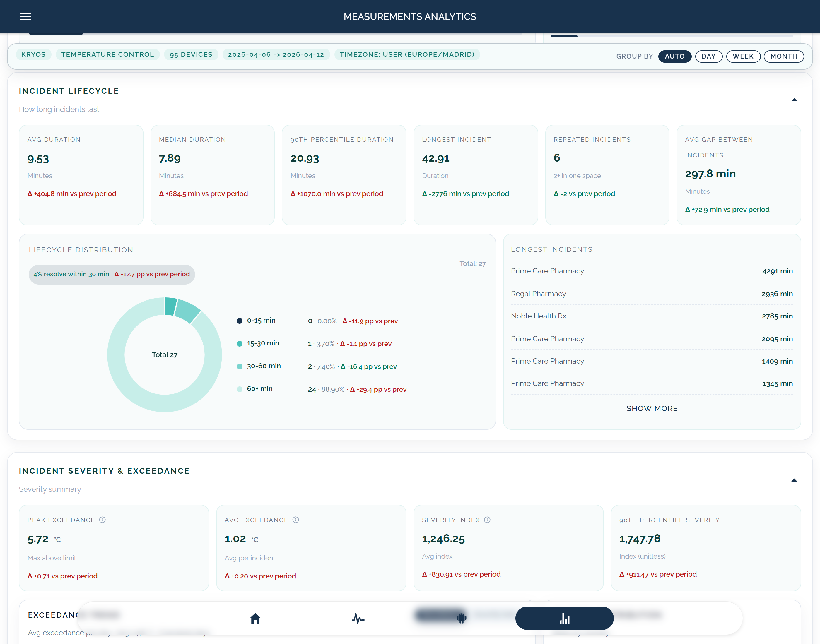Open the activity waveform view in bottom bar
Viewport: 820px width, 644px height.
click(359, 618)
